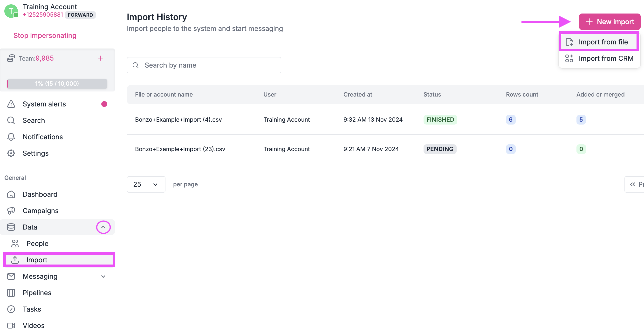This screenshot has width=644, height=335.
Task: Select Import under Data
Action: point(59,260)
